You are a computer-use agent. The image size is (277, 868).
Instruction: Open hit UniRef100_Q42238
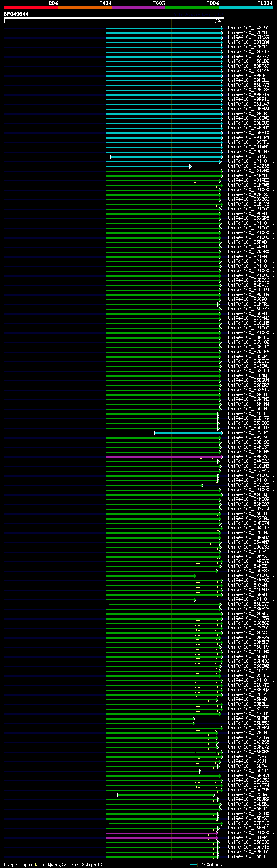tap(248, 166)
